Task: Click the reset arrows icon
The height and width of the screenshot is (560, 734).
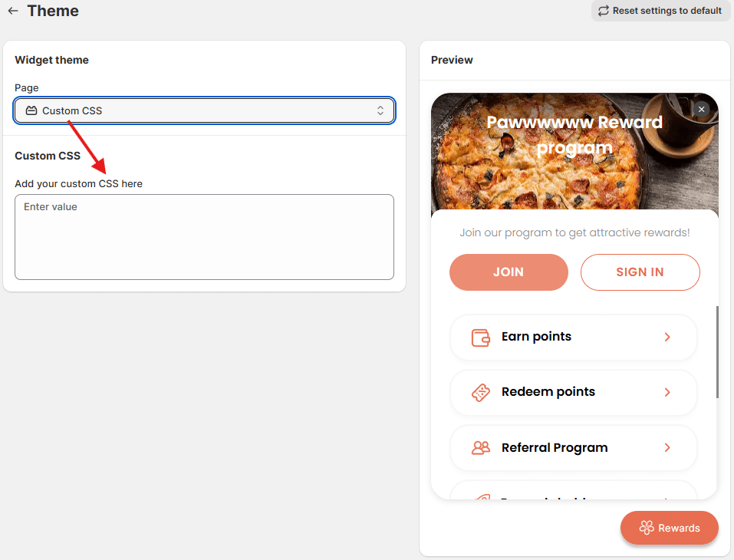Action: pyautogui.click(x=604, y=11)
